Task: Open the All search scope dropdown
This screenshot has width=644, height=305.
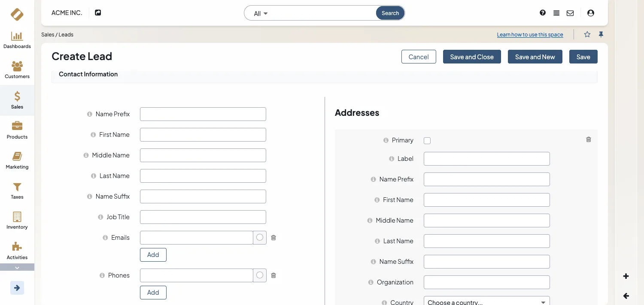Action: coord(261,13)
